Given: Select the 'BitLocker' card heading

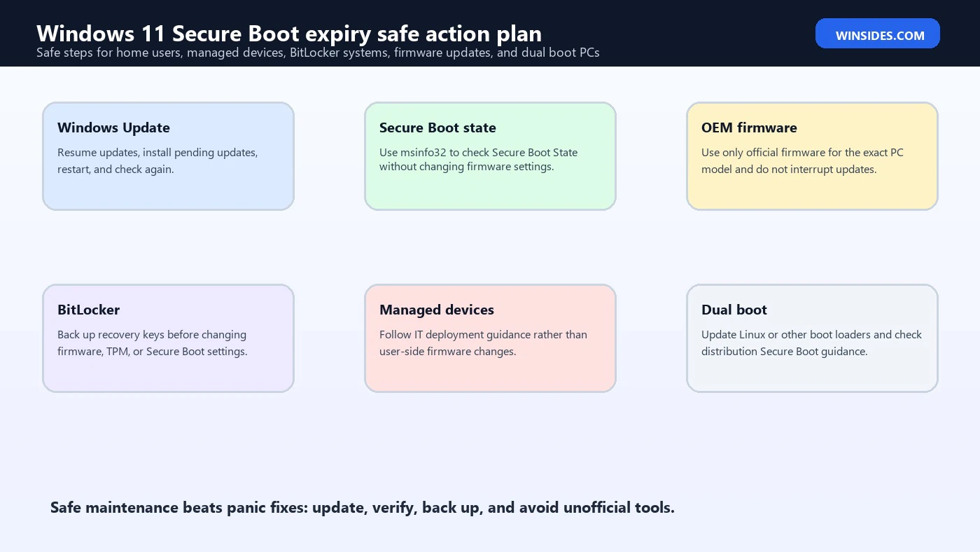Looking at the screenshot, I should 88,310.
